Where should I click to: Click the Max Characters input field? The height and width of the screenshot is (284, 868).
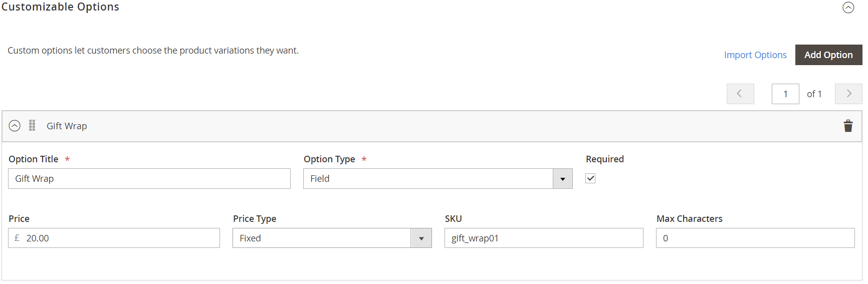pyautogui.click(x=755, y=238)
